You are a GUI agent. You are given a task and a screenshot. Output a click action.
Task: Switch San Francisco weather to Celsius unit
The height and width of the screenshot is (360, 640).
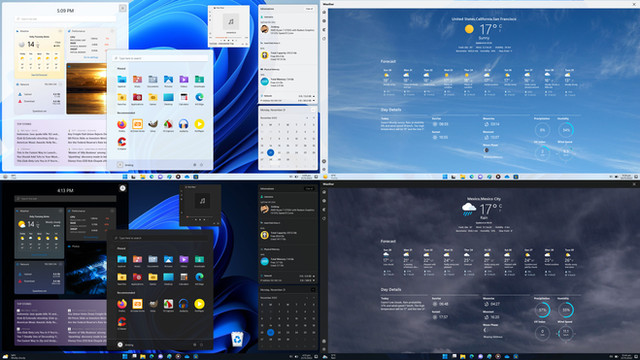point(500,25)
